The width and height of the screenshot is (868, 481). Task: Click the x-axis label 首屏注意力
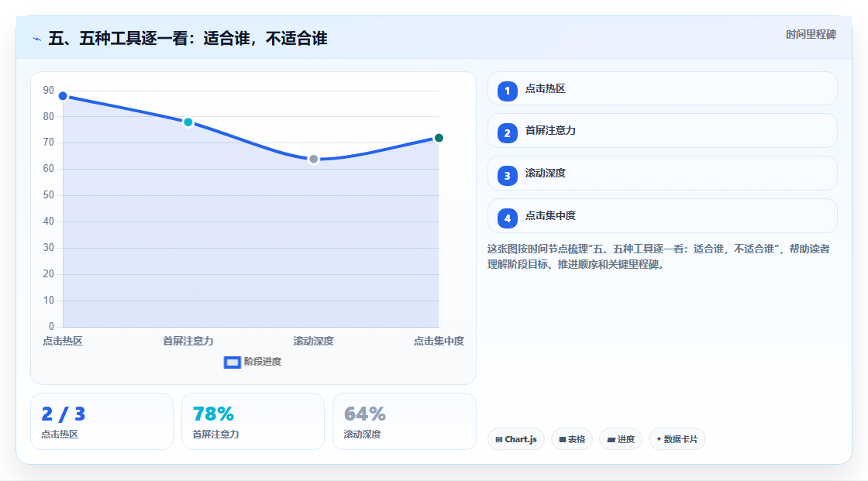pos(188,341)
